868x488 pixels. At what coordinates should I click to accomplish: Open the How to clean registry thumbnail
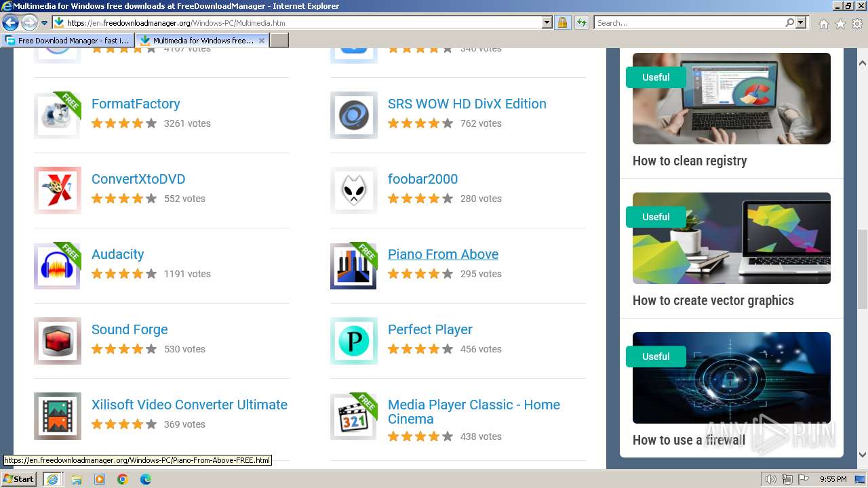(732, 98)
